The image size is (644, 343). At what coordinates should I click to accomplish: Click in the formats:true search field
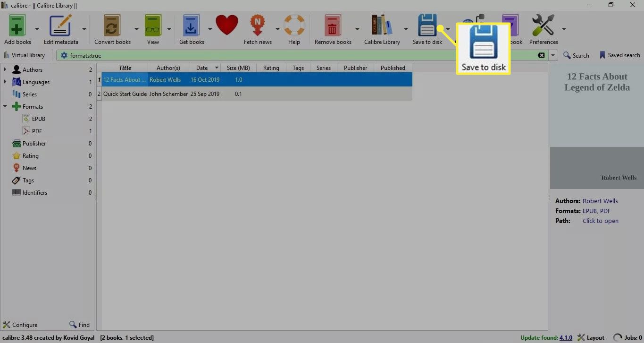click(x=302, y=55)
